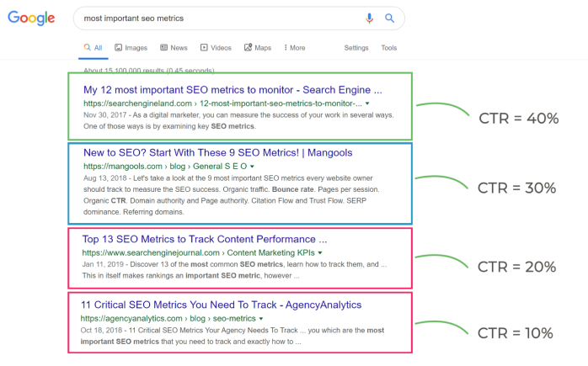Click the searchengineland.com URL

click(222, 103)
